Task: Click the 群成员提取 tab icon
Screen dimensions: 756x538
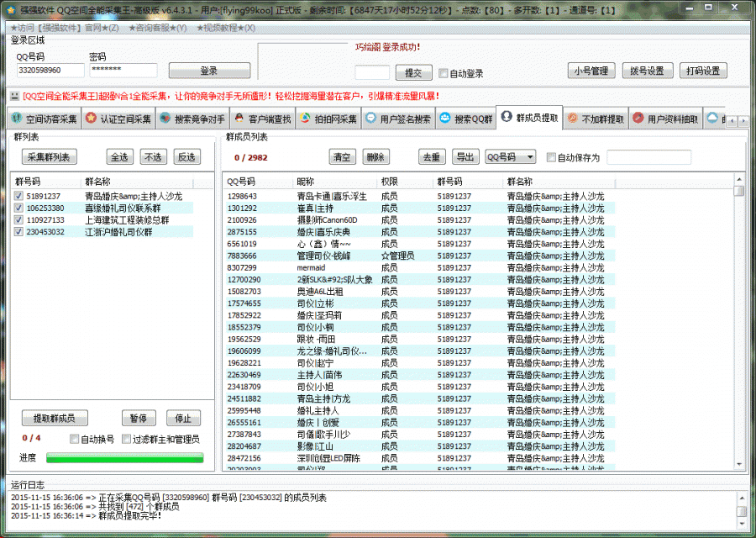Action: point(507,116)
